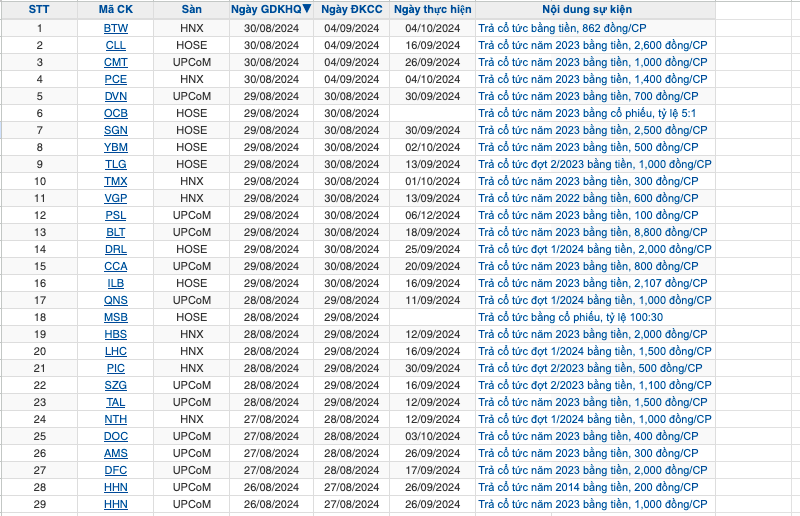Open the DFC stock code link
The image size is (800, 516).
tap(116, 471)
